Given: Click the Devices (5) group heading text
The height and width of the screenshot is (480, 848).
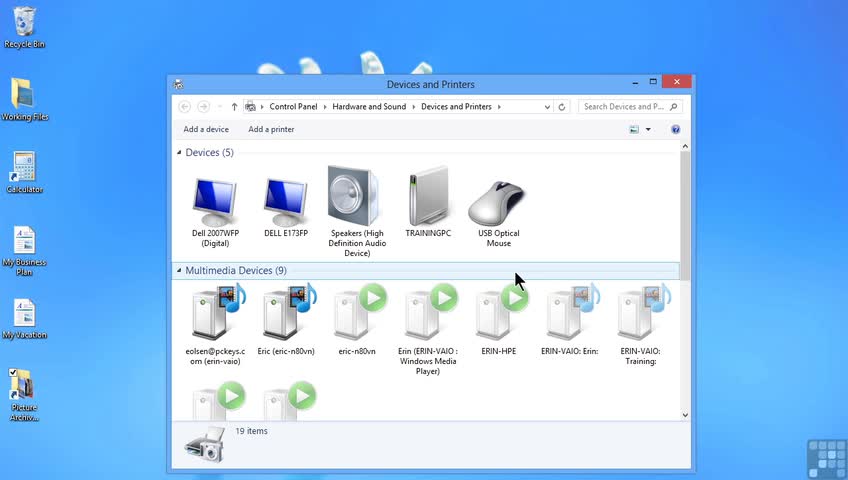Looking at the screenshot, I should click(209, 152).
